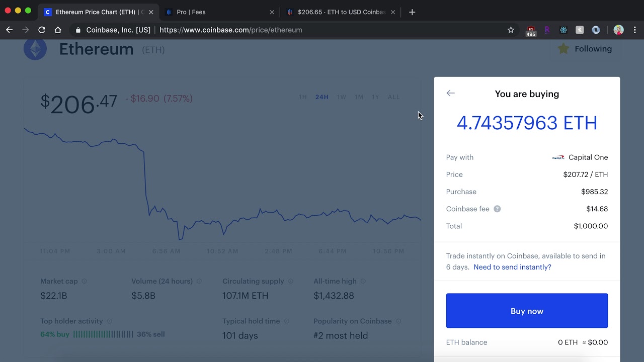Click the $207.72 / ETH price value
Screen dimensions: 644x362
(586, 174)
